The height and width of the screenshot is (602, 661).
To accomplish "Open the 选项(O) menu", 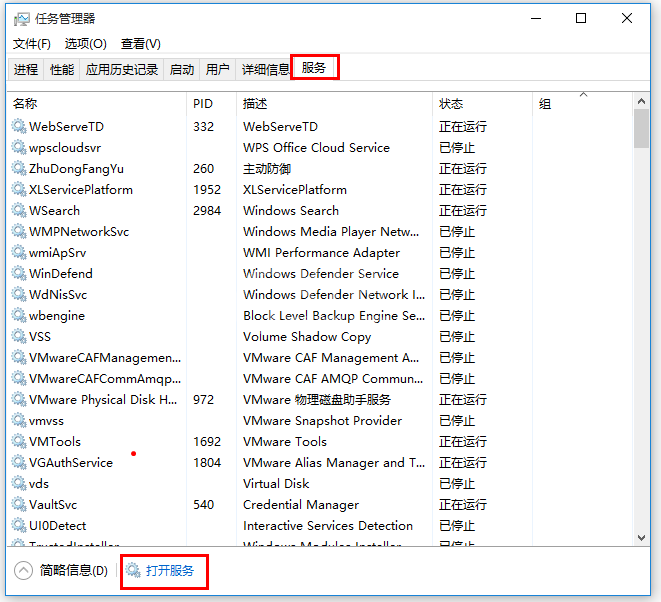I will click(x=86, y=44).
